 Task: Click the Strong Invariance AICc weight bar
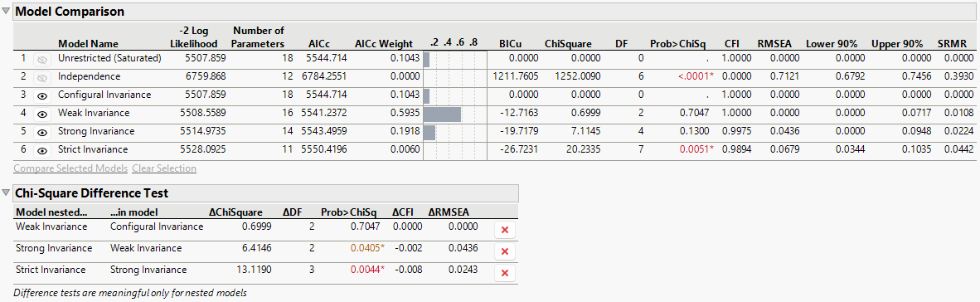pos(429,132)
